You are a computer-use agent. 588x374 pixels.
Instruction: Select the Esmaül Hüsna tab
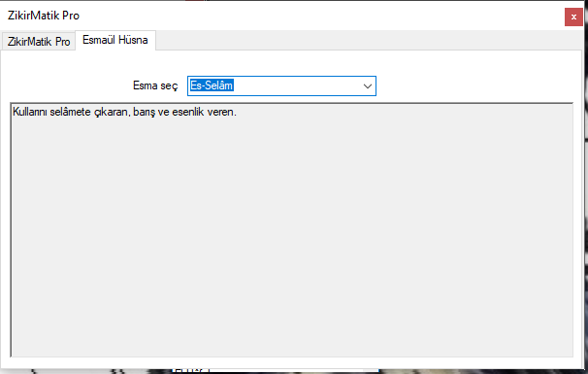point(115,40)
